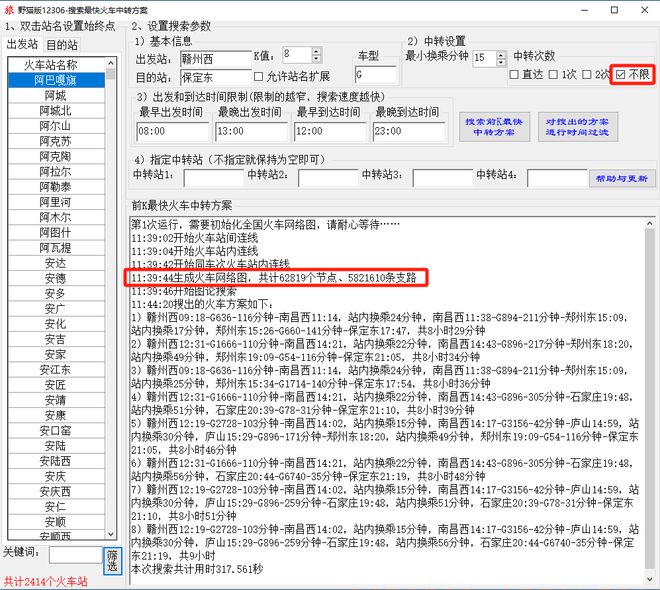Increase the K值 spinner value
This screenshot has width=660, height=590.
coord(317,51)
